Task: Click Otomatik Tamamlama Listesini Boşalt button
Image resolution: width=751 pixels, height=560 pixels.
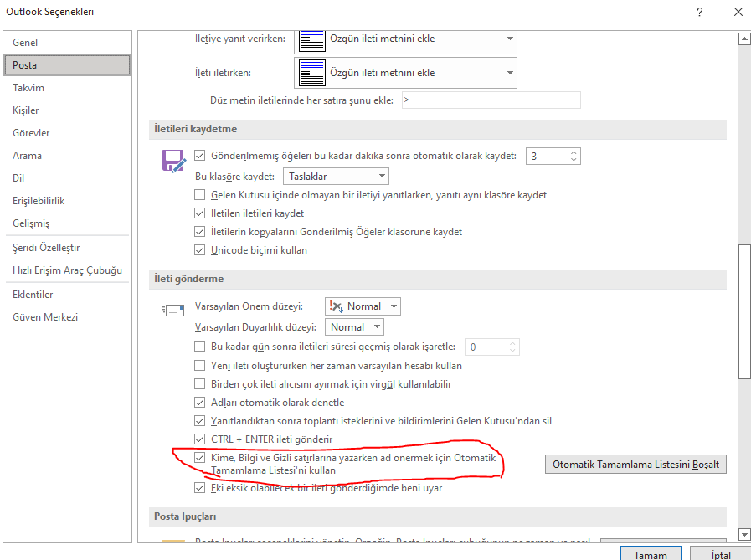Action: [x=635, y=465]
